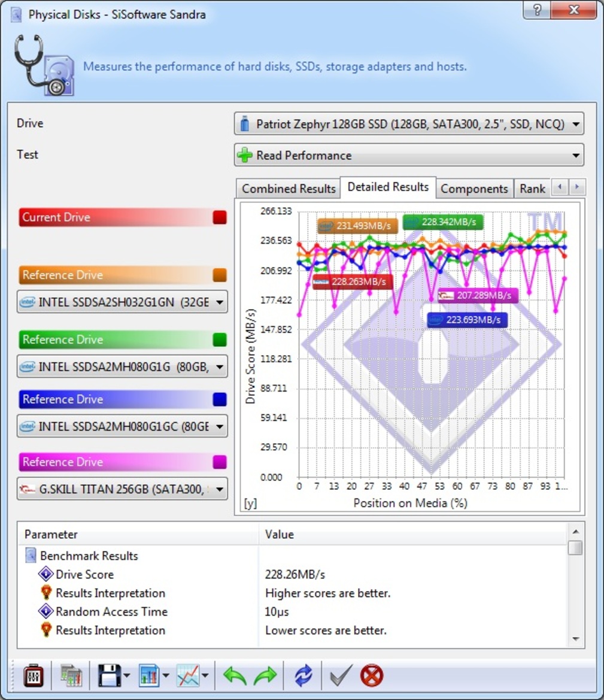Select the second Results Interpretation row

coord(292,631)
